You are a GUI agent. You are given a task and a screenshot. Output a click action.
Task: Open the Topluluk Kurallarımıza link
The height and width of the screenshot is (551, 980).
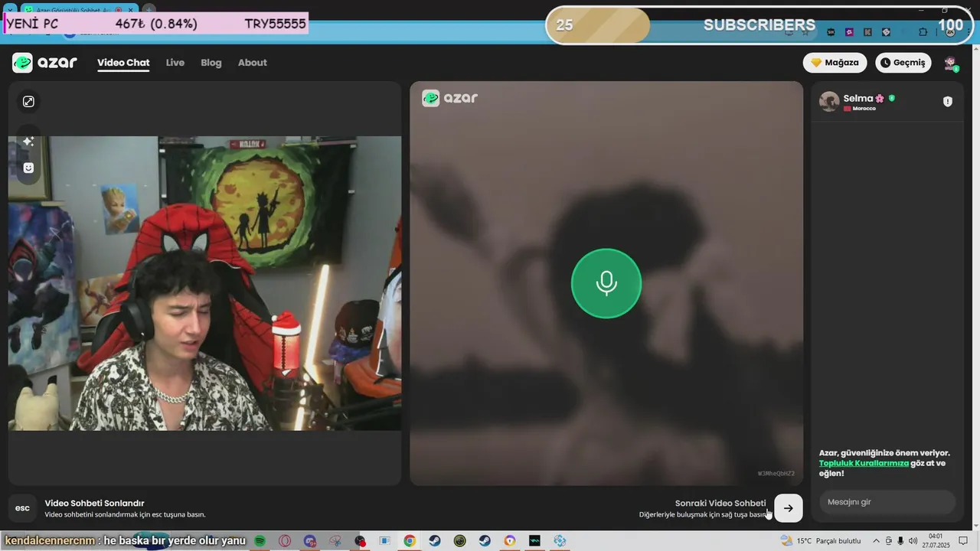click(864, 463)
